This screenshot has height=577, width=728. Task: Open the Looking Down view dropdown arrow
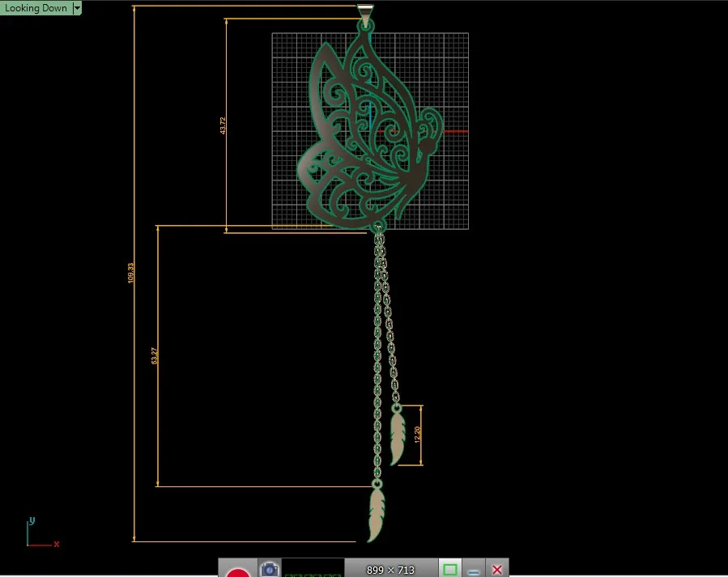(x=77, y=8)
